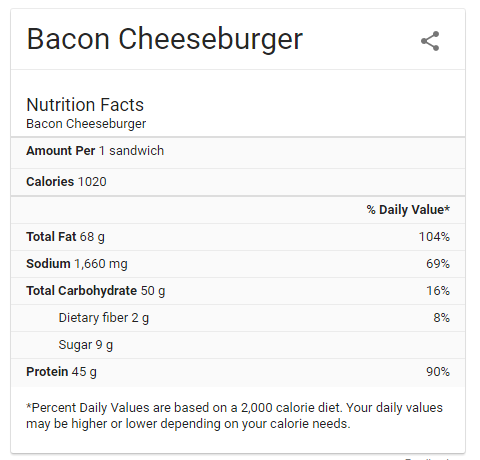480x460 pixels.
Task: Click the Percent Daily Values footnote text
Action: tap(234, 416)
